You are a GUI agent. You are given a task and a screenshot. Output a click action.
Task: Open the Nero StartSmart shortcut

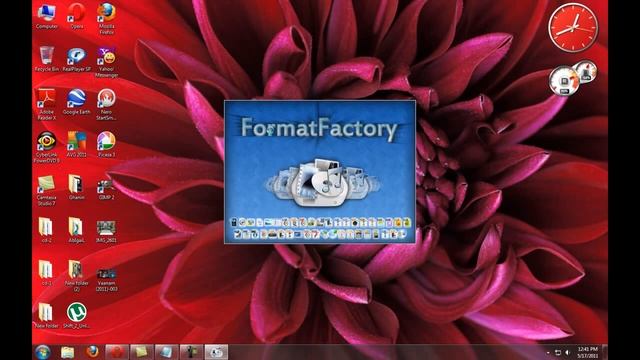(107, 104)
